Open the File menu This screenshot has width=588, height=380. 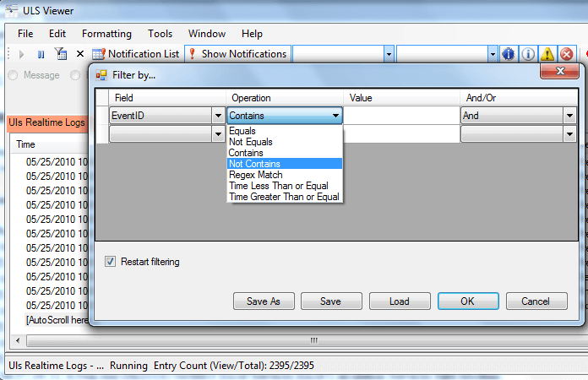25,34
